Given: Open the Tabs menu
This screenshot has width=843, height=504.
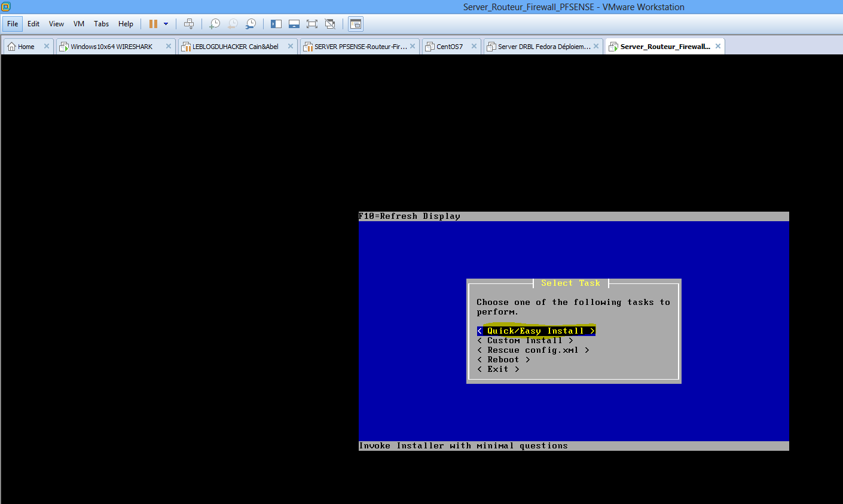Looking at the screenshot, I should pyautogui.click(x=102, y=24).
